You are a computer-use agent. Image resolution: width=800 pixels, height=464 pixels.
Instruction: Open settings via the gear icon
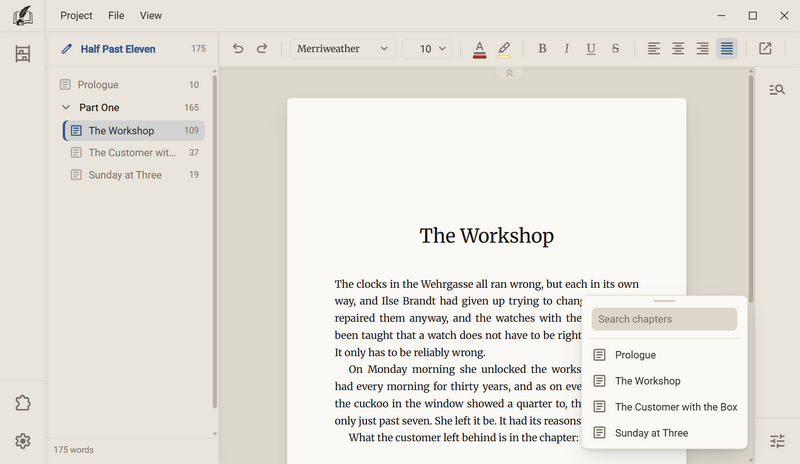click(22, 441)
